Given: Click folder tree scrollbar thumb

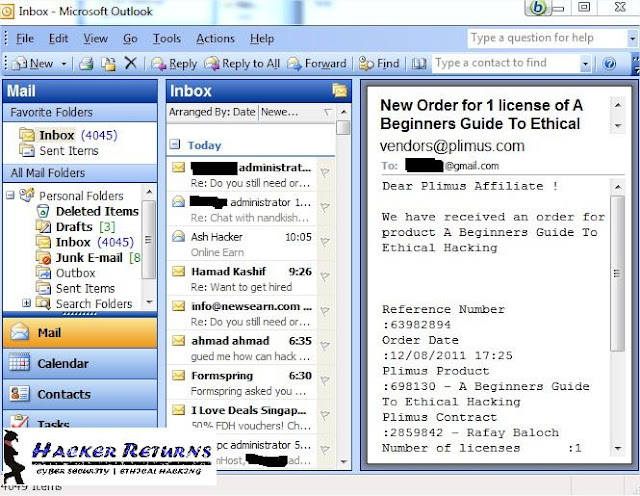Looking at the screenshot, I should (x=149, y=240).
